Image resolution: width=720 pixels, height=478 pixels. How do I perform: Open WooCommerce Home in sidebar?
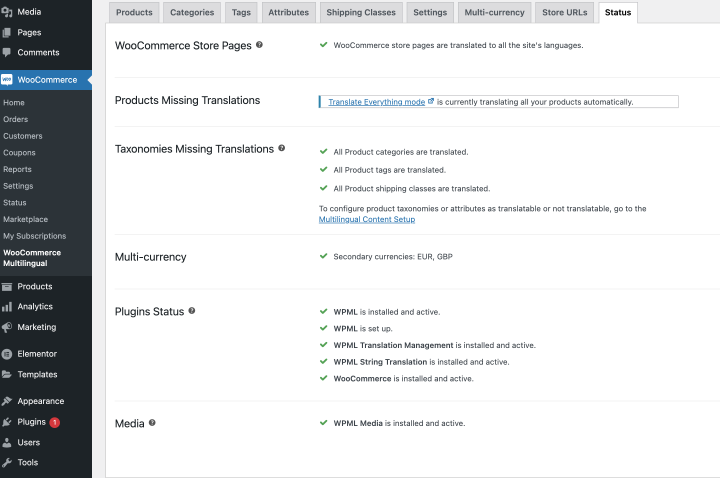point(14,103)
